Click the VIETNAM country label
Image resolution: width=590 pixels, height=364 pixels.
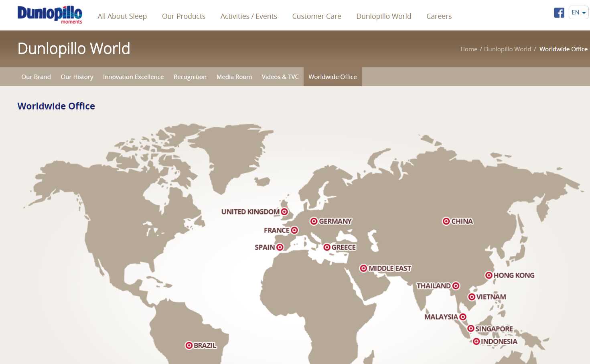[x=491, y=297]
